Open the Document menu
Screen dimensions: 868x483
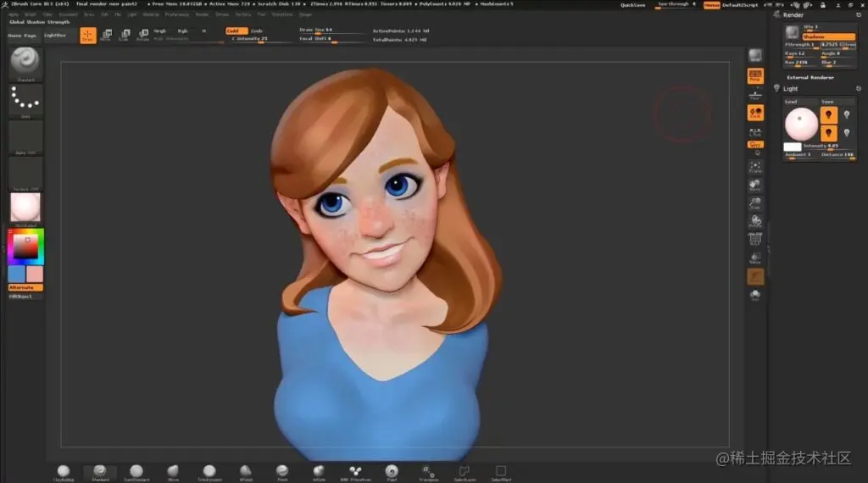[x=68, y=14]
